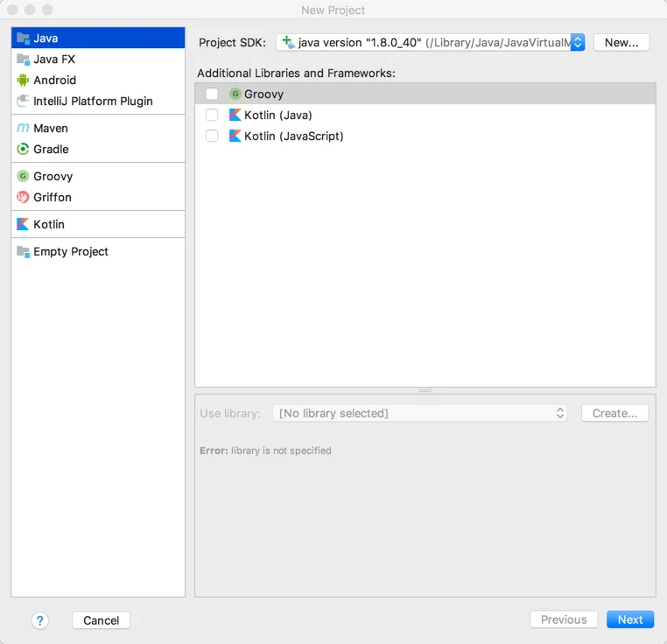The width and height of the screenshot is (667, 644).
Task: Go to the Next step
Action: pos(630,619)
